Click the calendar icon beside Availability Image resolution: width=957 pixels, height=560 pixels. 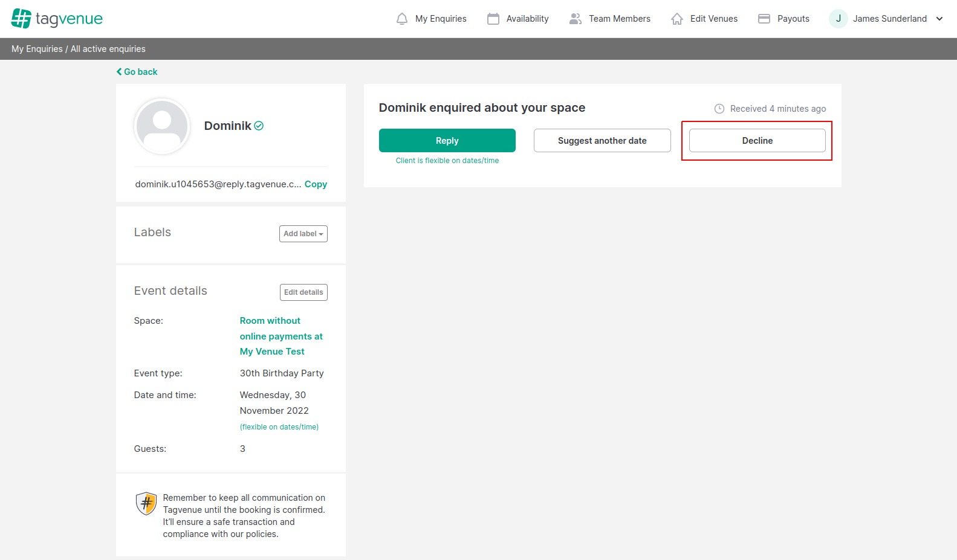click(x=493, y=19)
